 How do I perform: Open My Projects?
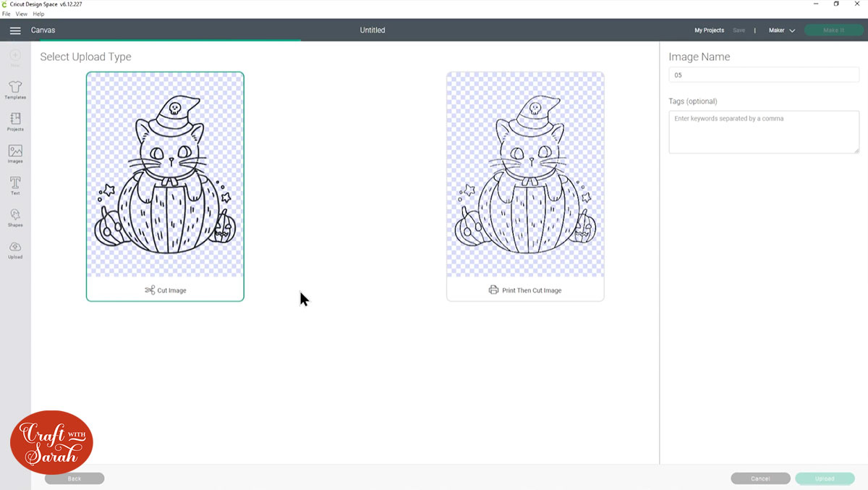(x=709, y=30)
